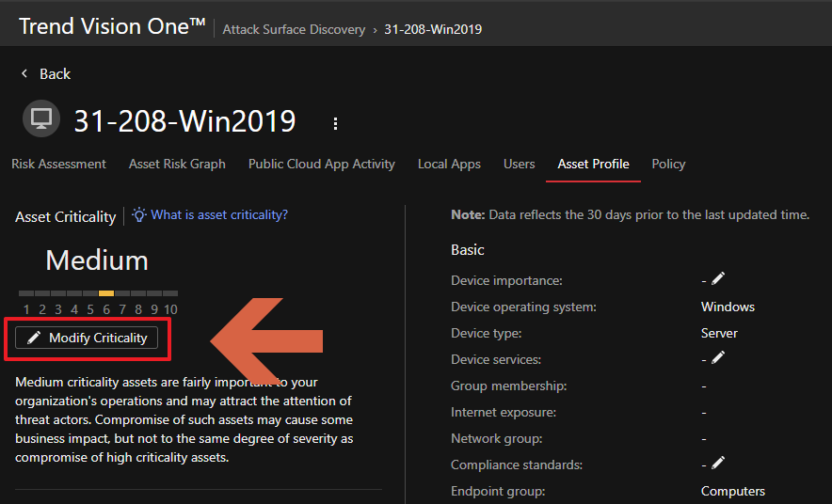Switch to the Policy tab
The height and width of the screenshot is (504, 832).
[x=668, y=164]
